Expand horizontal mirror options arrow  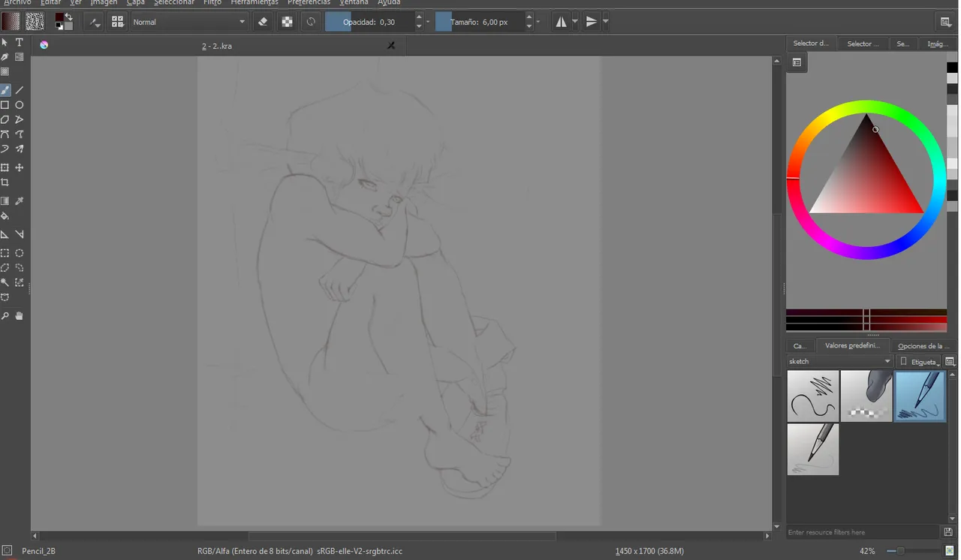[x=575, y=22]
